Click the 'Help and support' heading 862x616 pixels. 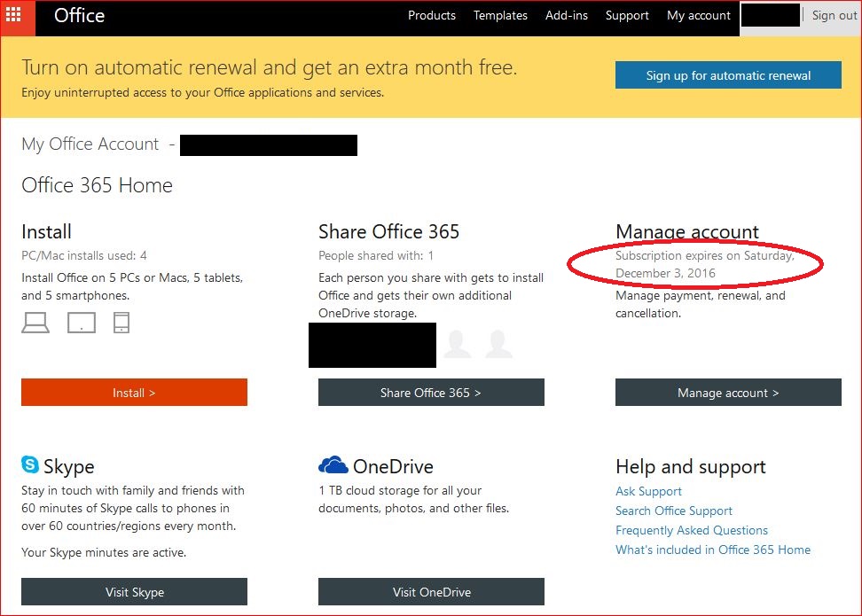(x=691, y=467)
